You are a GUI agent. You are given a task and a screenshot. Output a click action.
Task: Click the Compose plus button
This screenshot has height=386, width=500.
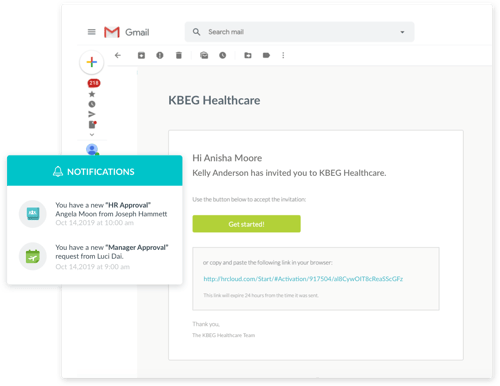point(92,62)
